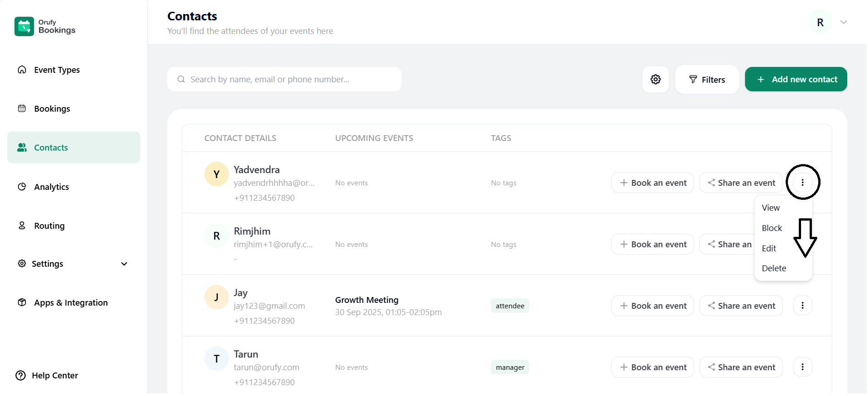Select Edit from the context menu
Image resolution: width=868 pixels, height=396 pixels.
[769, 249]
